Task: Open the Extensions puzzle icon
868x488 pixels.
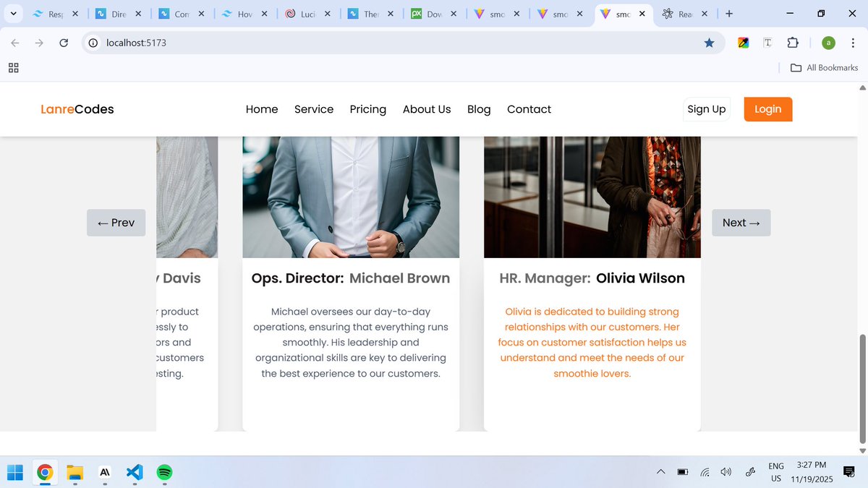Action: click(x=793, y=43)
